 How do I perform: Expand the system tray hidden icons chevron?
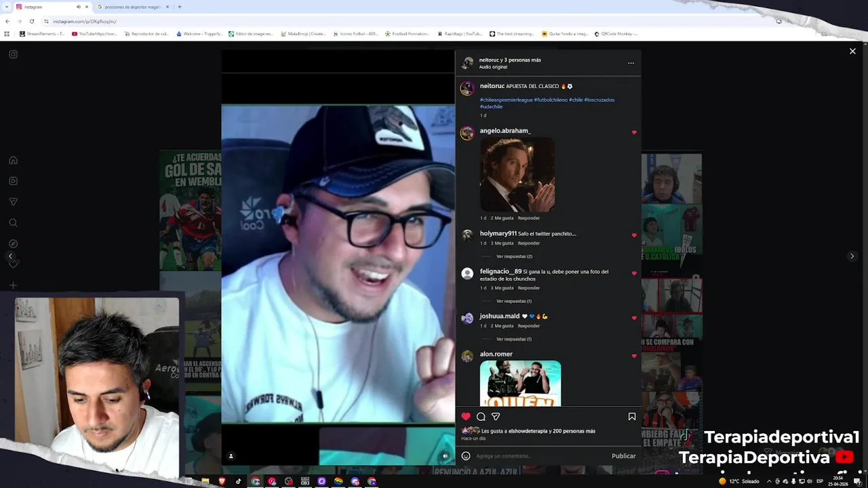769,481
